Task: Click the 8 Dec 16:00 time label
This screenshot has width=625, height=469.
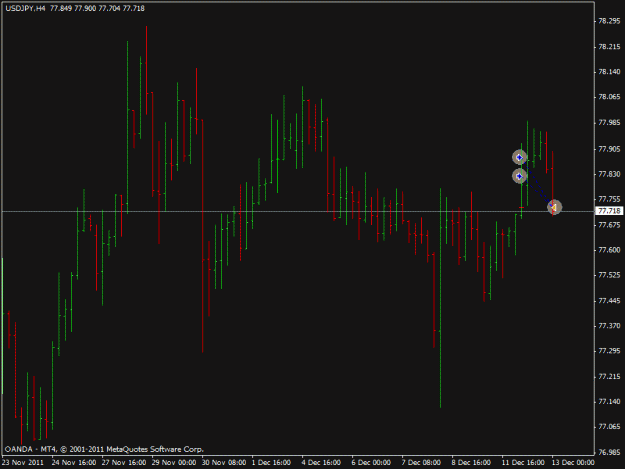Action: 471,462
